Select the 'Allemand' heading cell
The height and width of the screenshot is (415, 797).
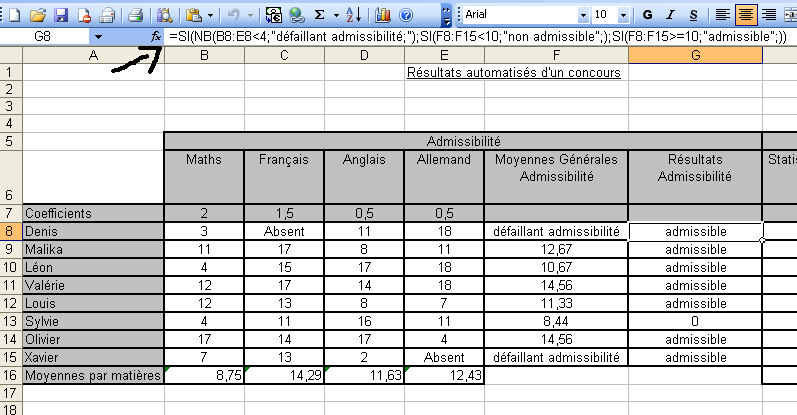tap(444, 177)
